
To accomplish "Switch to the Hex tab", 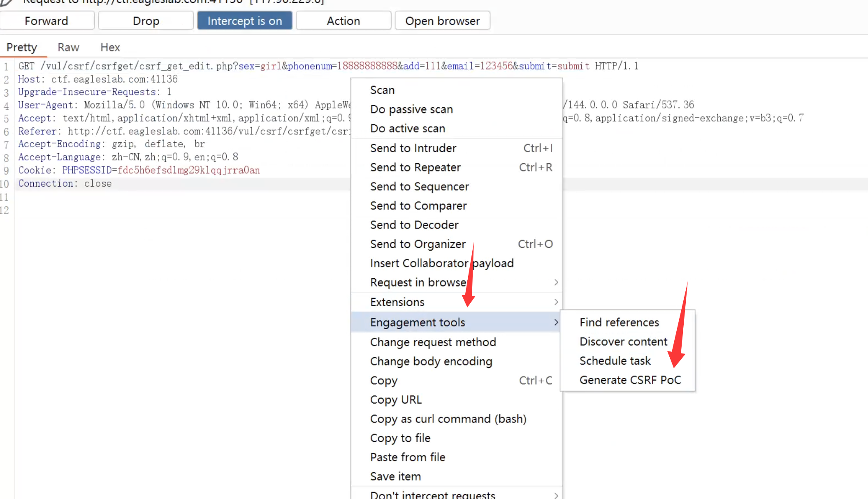I will point(110,47).
